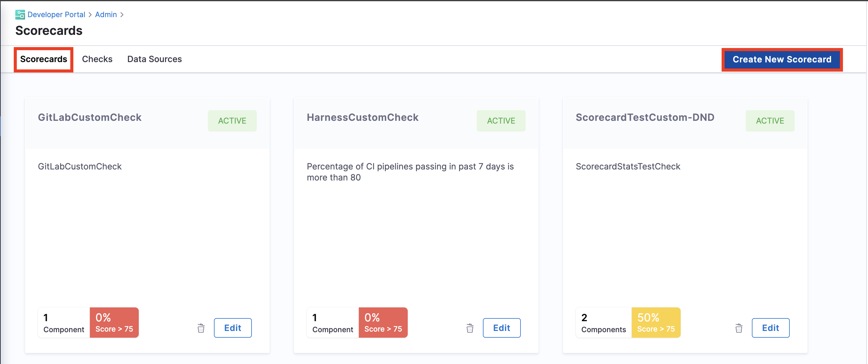Delete ScorecardTestCustom-DND using trash icon
This screenshot has width=868, height=364.
pyautogui.click(x=739, y=328)
